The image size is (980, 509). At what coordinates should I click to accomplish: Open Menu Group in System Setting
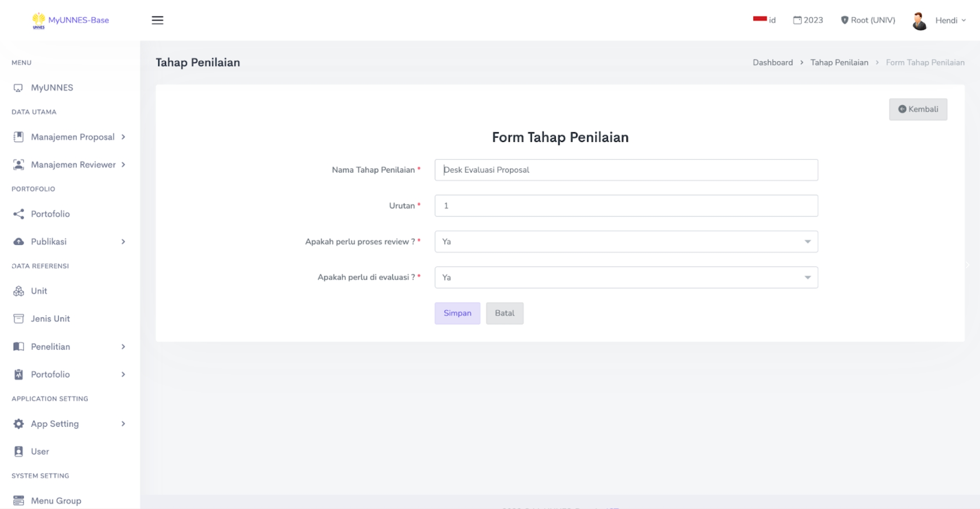[56, 501]
